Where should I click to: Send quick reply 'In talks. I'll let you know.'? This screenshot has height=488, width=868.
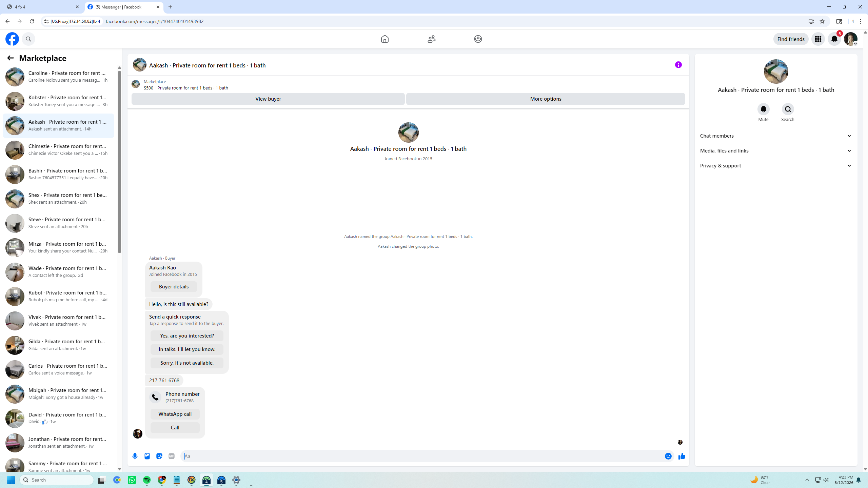click(187, 349)
